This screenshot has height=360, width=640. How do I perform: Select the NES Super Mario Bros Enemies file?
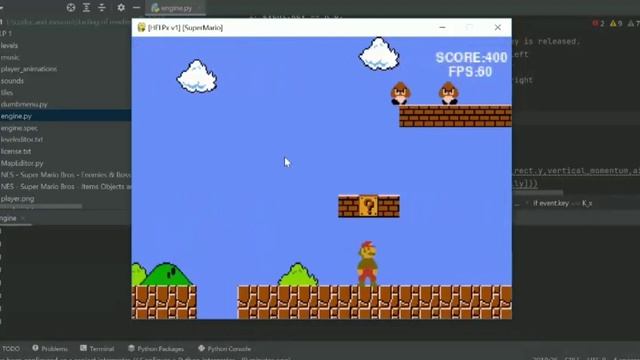[x=65, y=175]
